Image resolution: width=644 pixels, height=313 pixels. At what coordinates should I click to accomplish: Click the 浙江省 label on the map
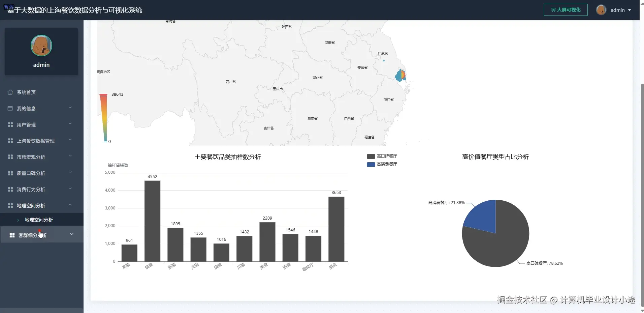click(388, 100)
